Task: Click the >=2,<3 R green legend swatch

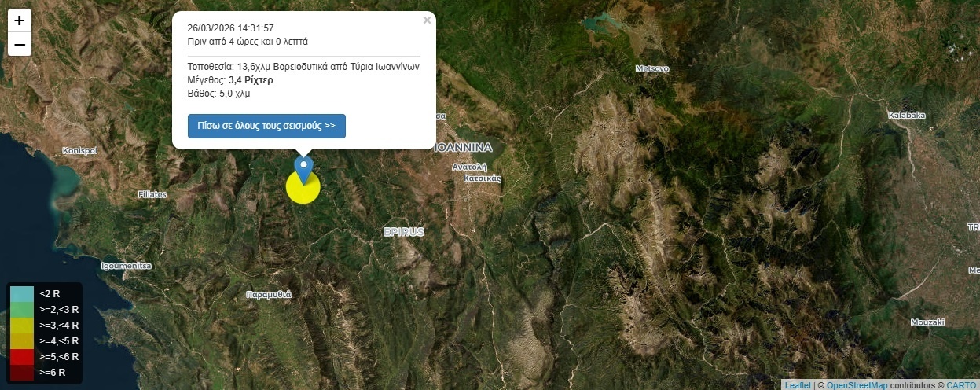Action: tap(22, 309)
